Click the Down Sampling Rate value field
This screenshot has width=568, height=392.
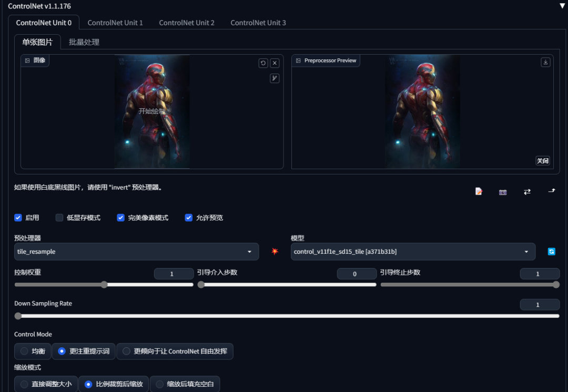pyautogui.click(x=540, y=305)
